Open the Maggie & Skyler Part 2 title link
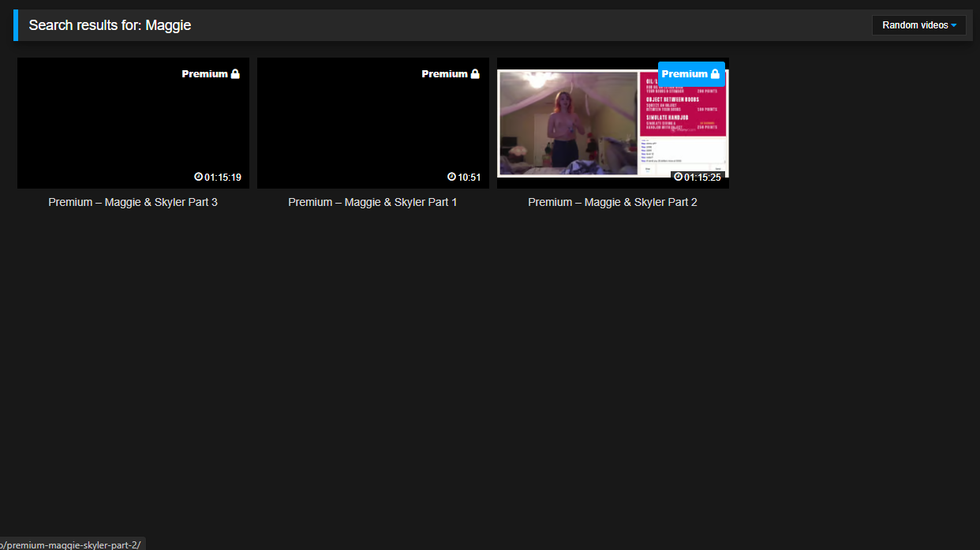Image resolution: width=980 pixels, height=550 pixels. [612, 202]
